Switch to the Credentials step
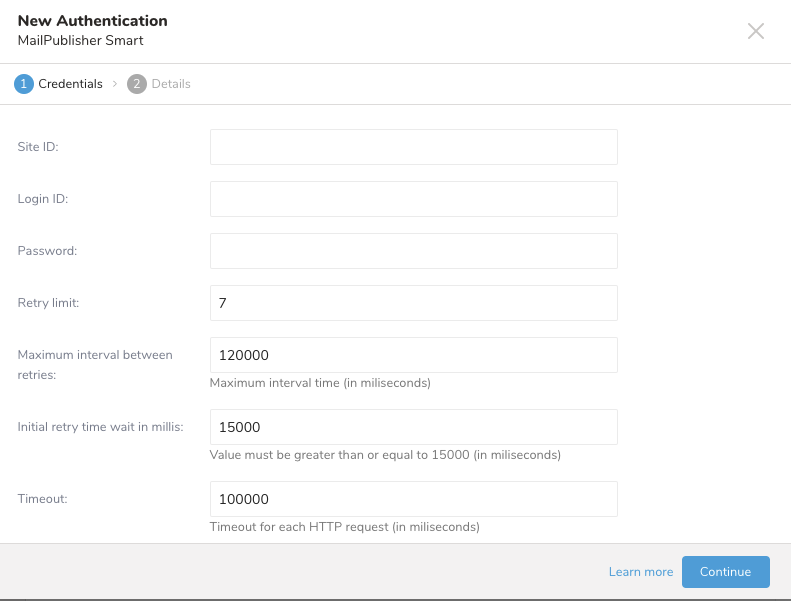Viewport: 791px width, 601px height. pos(70,84)
